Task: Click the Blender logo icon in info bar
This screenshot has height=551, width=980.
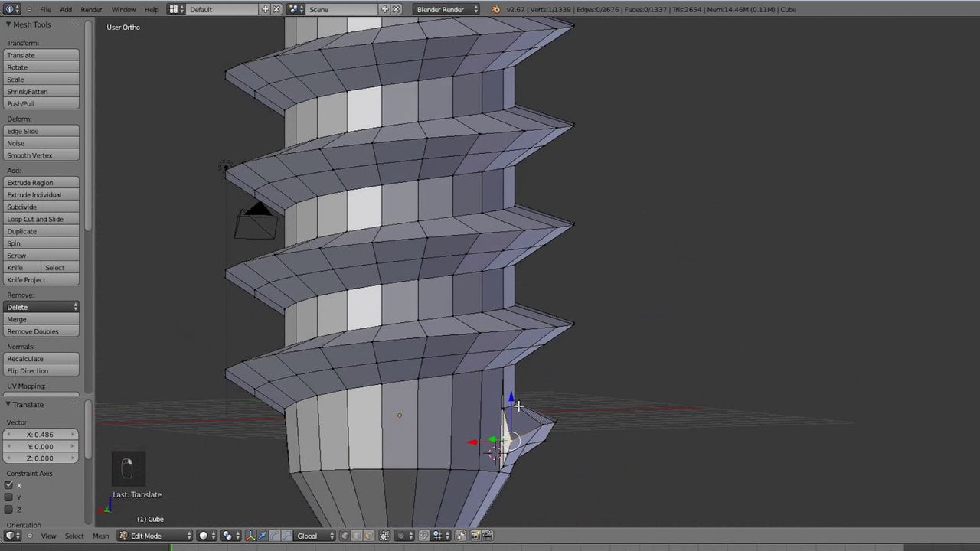Action: [495, 9]
